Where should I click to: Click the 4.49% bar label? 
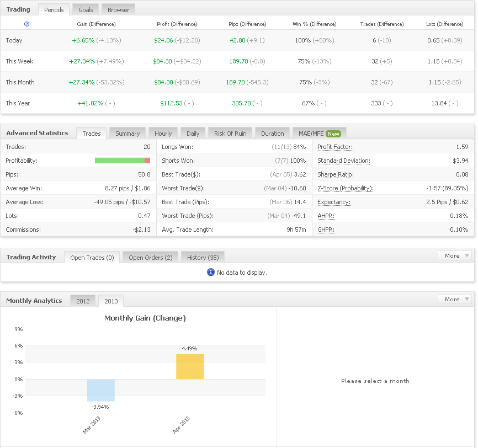(190, 348)
